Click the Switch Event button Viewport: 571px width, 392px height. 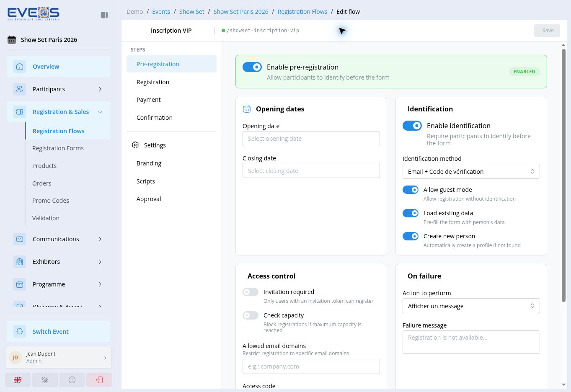pos(58,332)
